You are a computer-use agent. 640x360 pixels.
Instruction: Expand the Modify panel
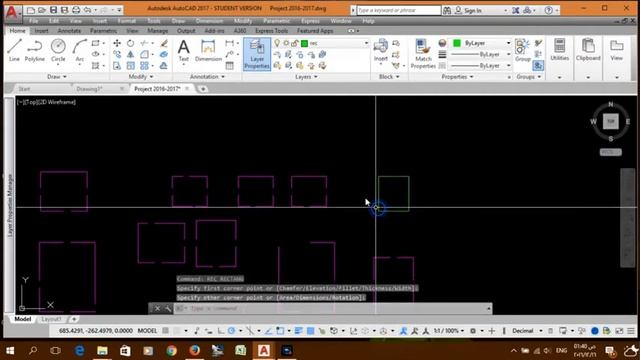141,77
